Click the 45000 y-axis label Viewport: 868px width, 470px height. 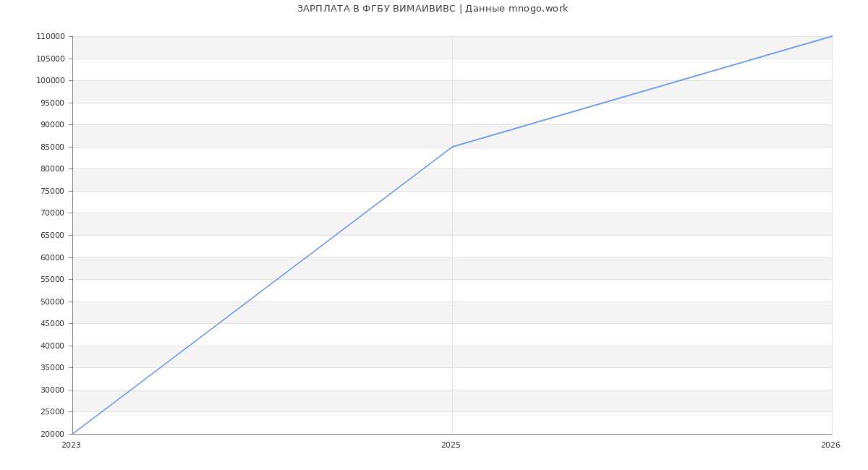(x=52, y=324)
